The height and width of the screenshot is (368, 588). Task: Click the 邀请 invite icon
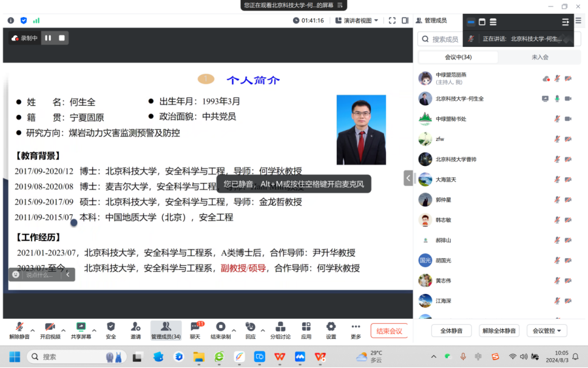point(136,330)
